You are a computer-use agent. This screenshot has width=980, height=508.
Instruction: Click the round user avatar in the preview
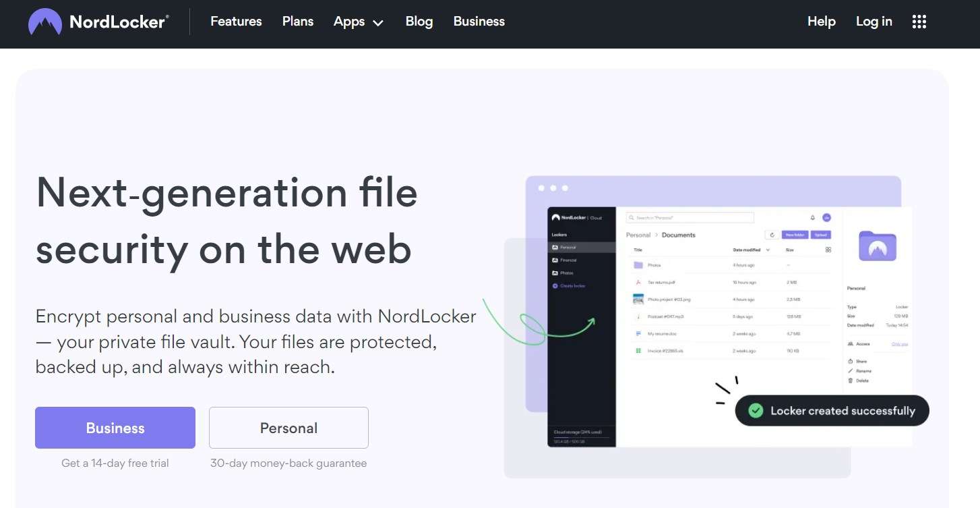pyautogui.click(x=827, y=217)
